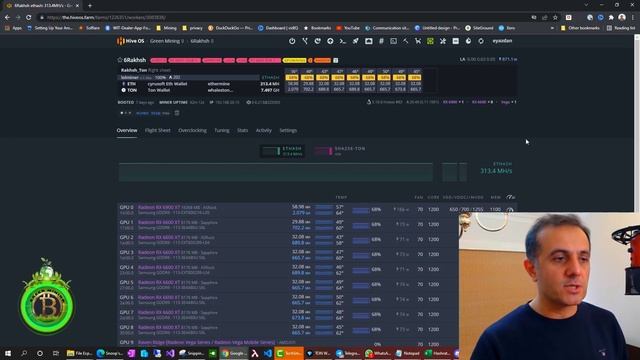Click the green highlighted toolbar icon

pyautogui.click(x=430, y=41)
